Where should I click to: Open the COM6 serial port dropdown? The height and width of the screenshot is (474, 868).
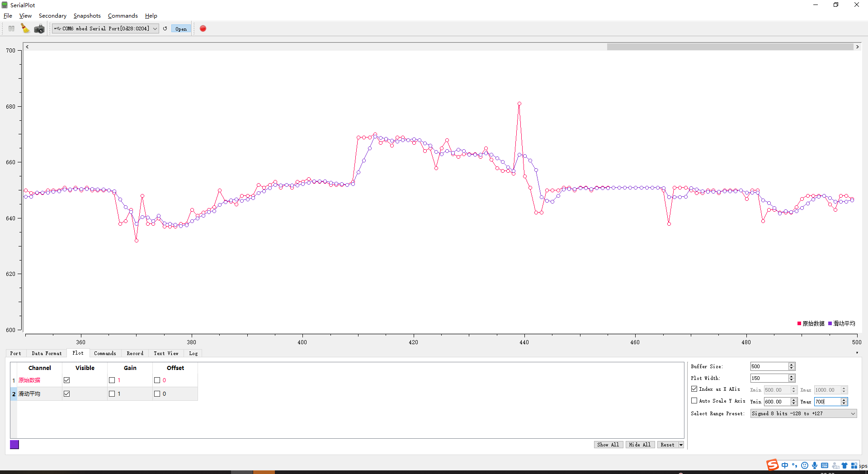point(105,28)
